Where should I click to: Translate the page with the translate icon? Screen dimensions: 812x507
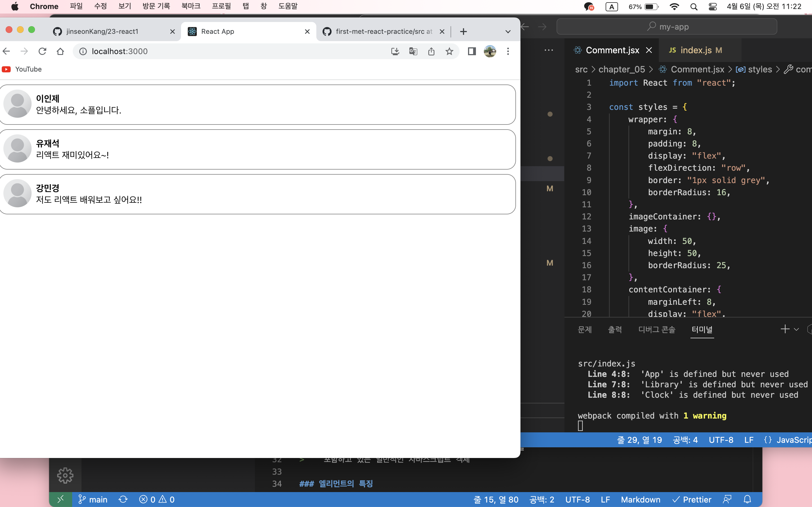pos(413,51)
